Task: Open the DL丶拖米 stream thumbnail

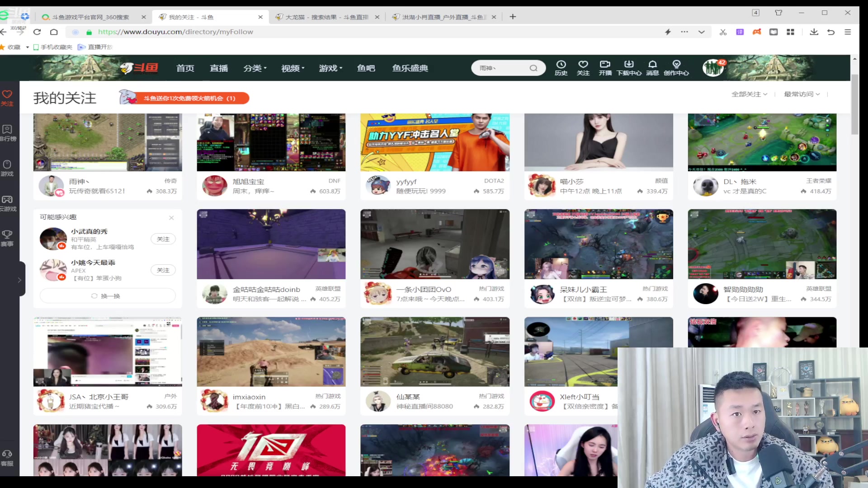Action: 762,142
